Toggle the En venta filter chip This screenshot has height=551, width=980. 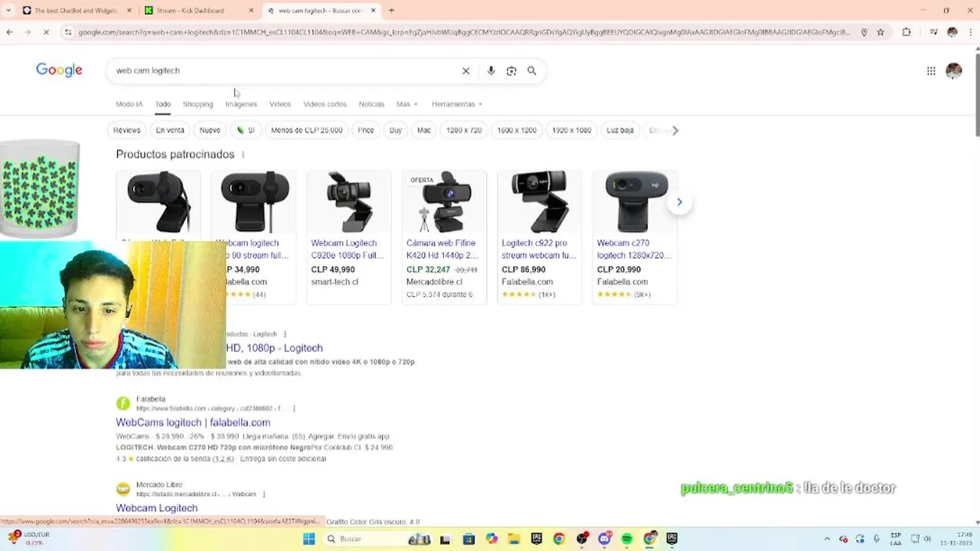tap(170, 130)
